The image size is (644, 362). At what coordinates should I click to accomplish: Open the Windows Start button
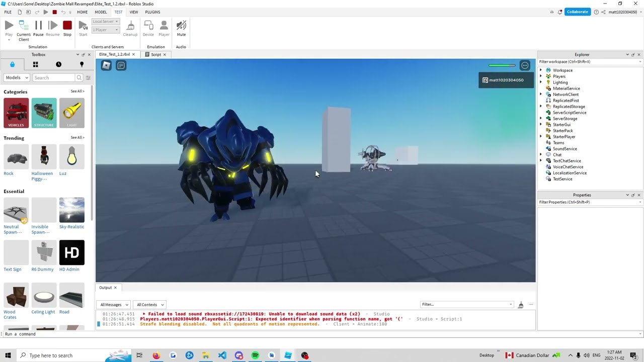8,355
